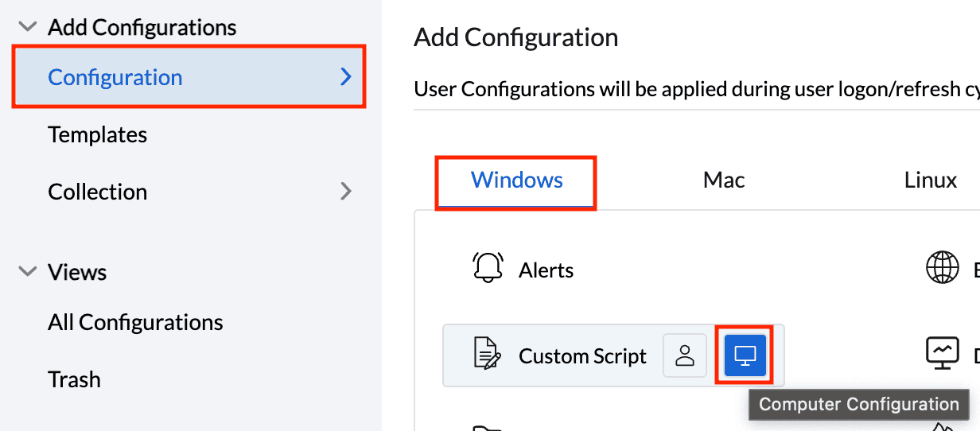The width and height of the screenshot is (980, 431).
Task: Click the Alerts configuration label
Action: [546, 270]
